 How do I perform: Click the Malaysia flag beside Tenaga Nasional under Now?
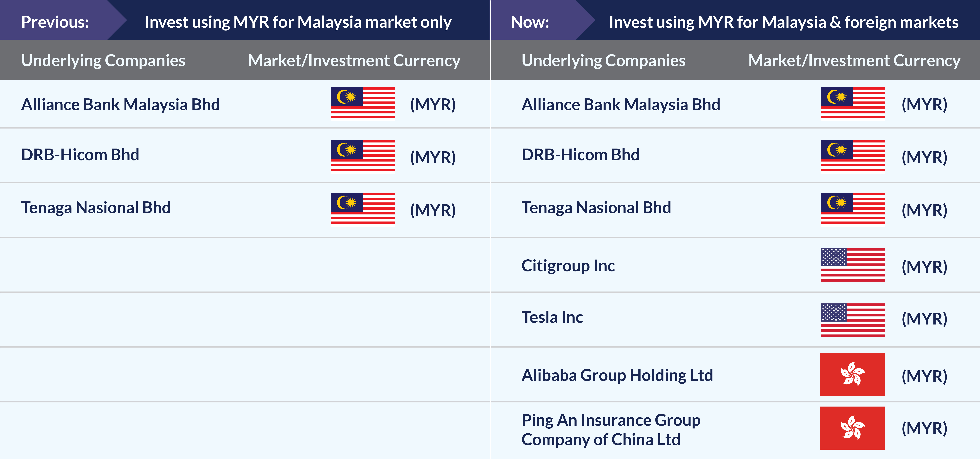[x=853, y=208]
